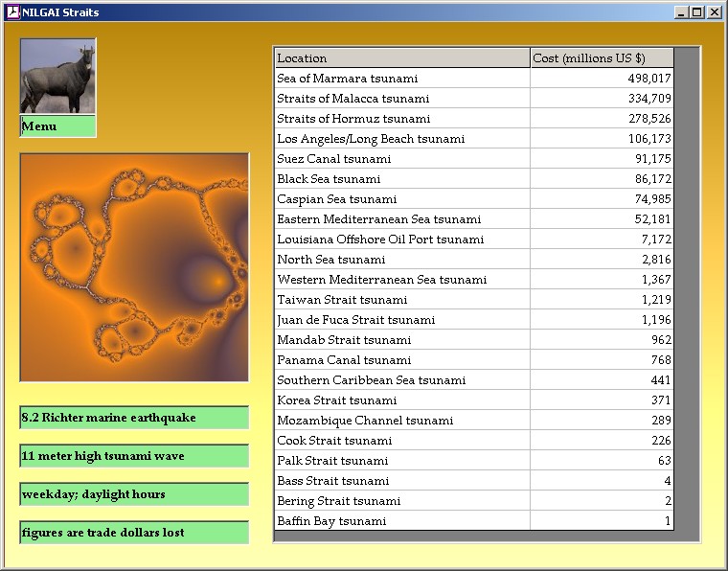Maximize the NILGAI Straits window
728x571 pixels.
tap(696, 12)
